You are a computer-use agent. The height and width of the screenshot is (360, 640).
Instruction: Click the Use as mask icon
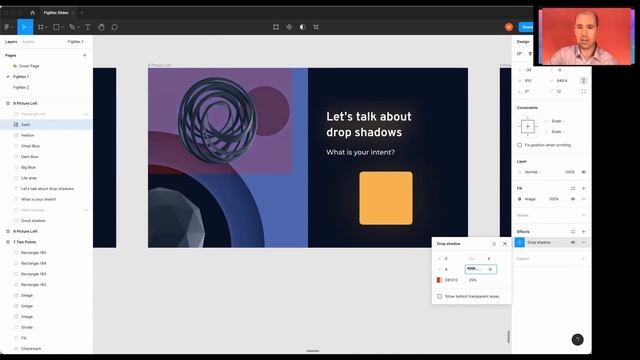pos(302,27)
